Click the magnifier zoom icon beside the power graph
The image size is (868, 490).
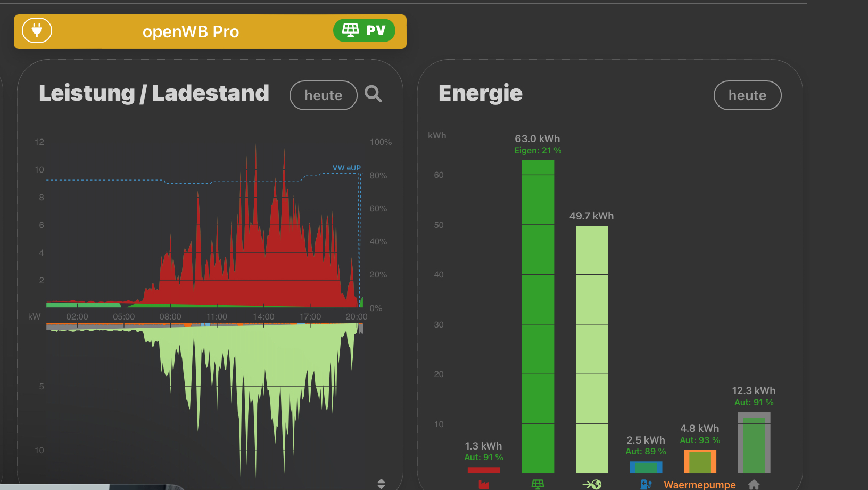tap(373, 94)
